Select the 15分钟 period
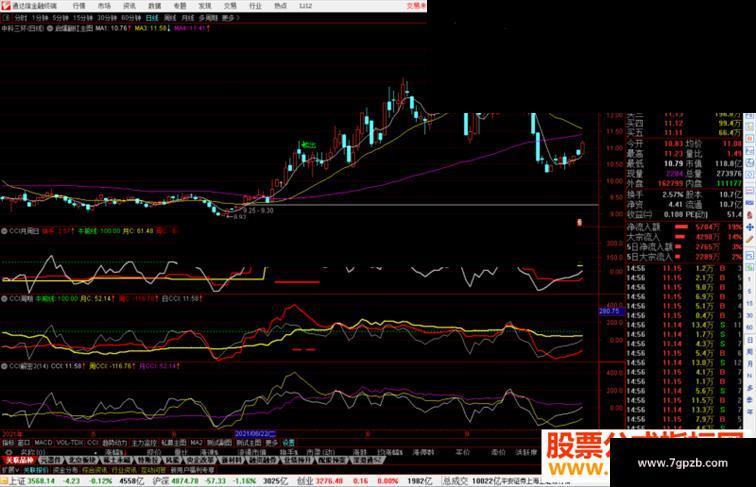The image size is (756, 487). (83, 18)
